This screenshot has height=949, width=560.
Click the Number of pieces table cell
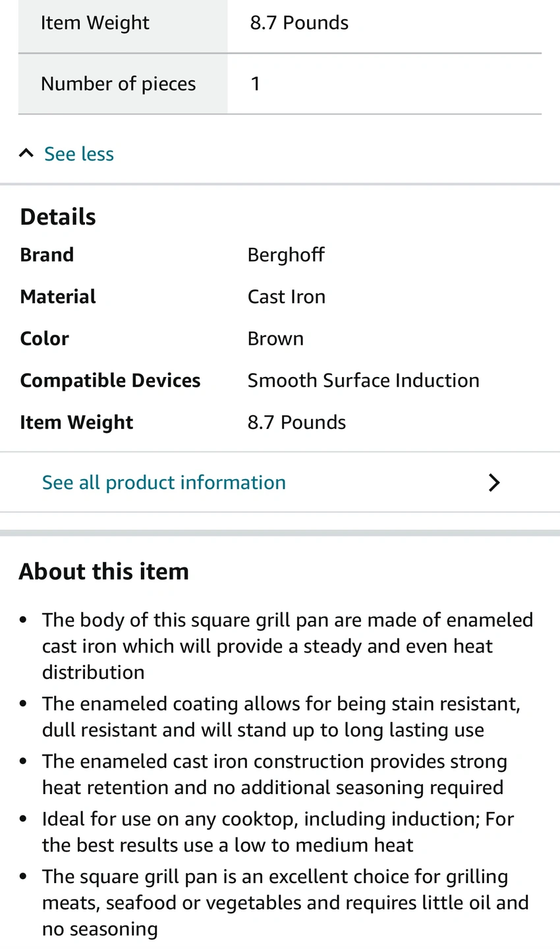(119, 84)
